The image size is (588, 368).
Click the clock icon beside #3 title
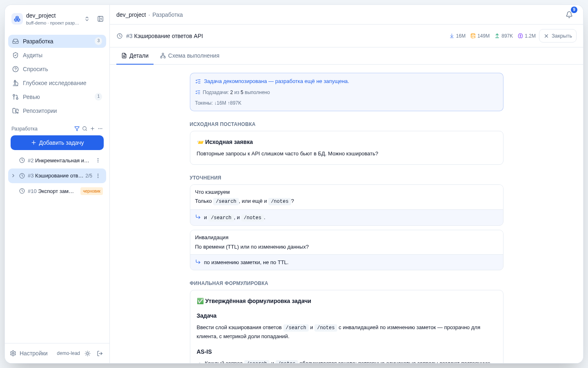120,36
